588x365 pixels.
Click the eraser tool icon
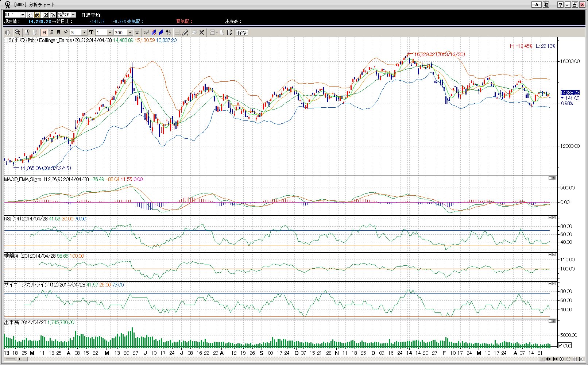194,32
